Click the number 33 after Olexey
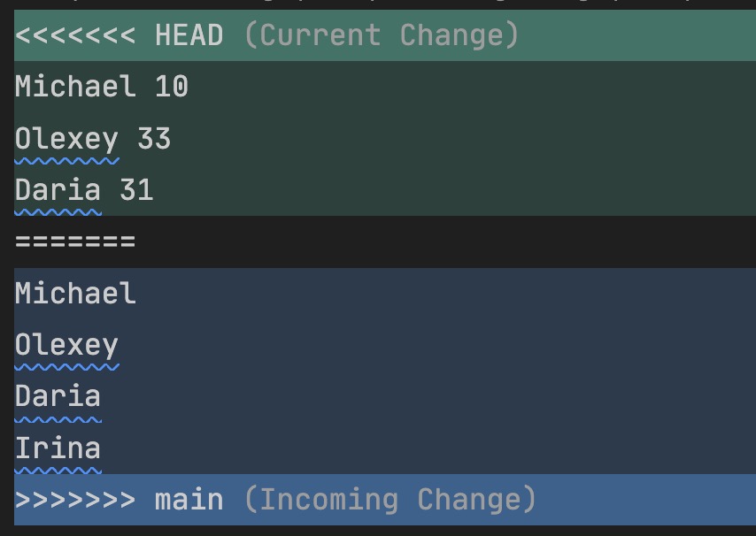The height and width of the screenshot is (536, 756). 154,139
